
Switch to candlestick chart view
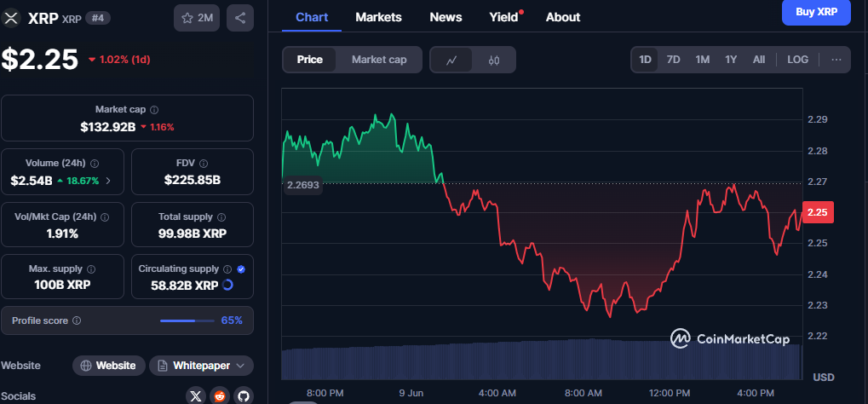(494, 60)
